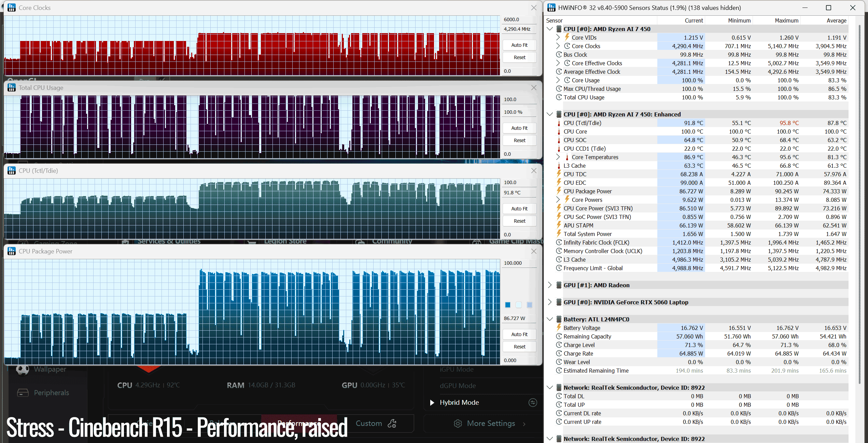Reset the CPU (Tctl/Tdie) graph

pos(519,221)
